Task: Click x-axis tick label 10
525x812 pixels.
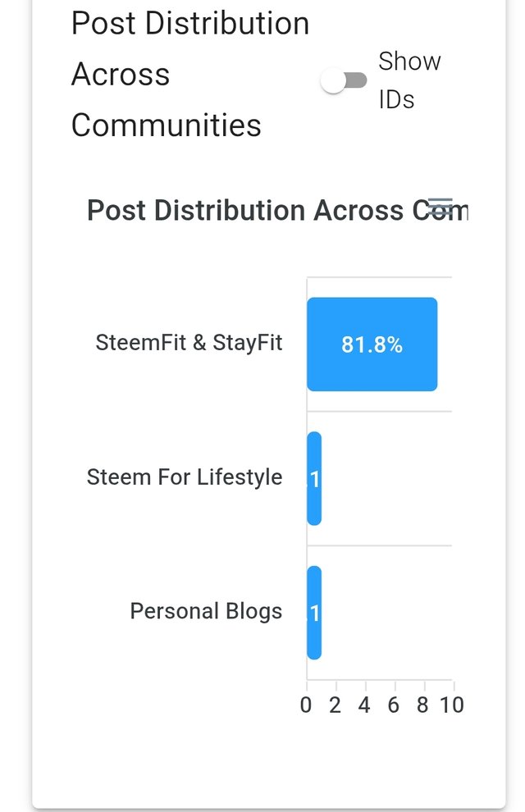Action: coord(452,705)
